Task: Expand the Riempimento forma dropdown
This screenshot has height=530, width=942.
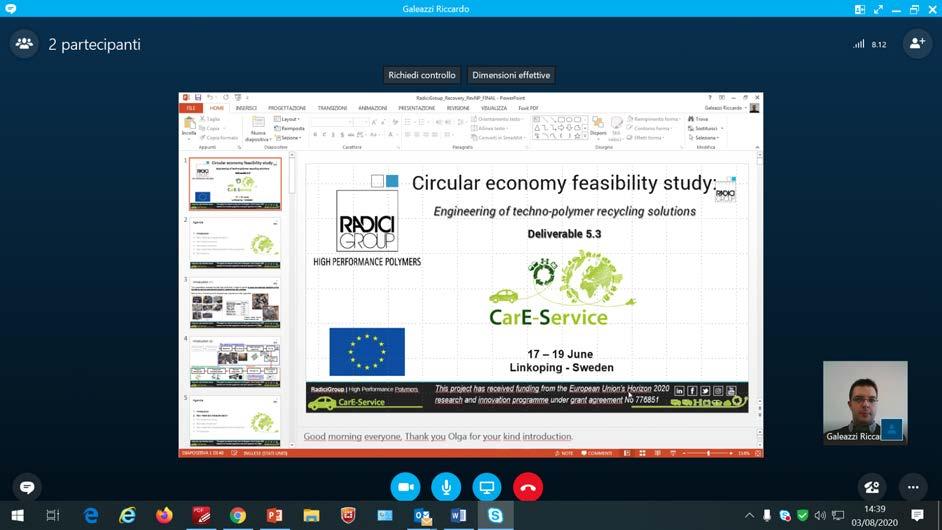Action: [654, 119]
